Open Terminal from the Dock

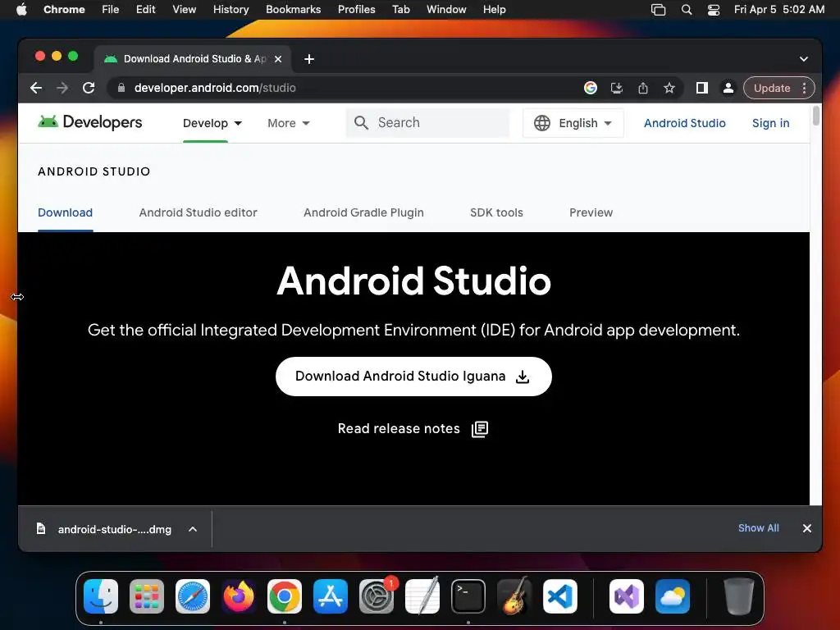[468, 596]
